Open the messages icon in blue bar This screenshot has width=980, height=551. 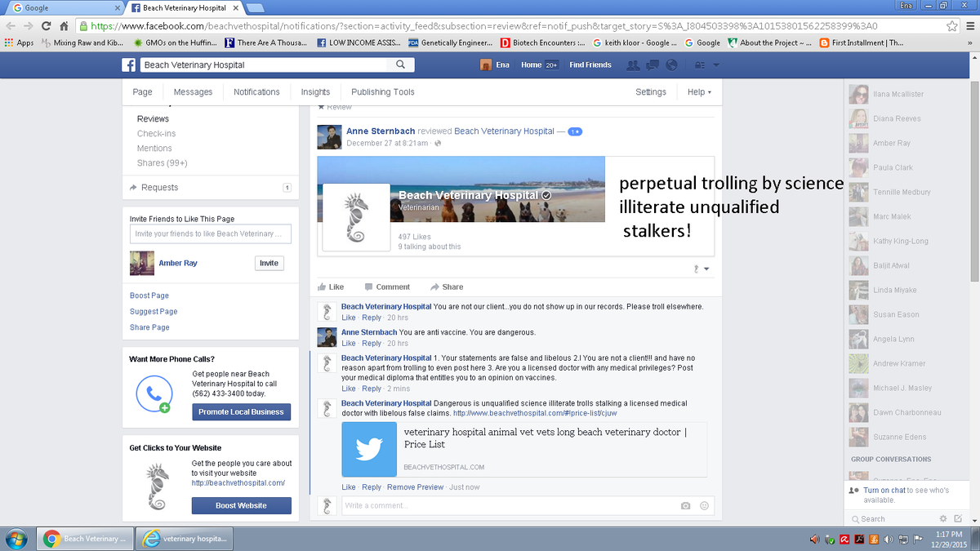click(x=653, y=64)
